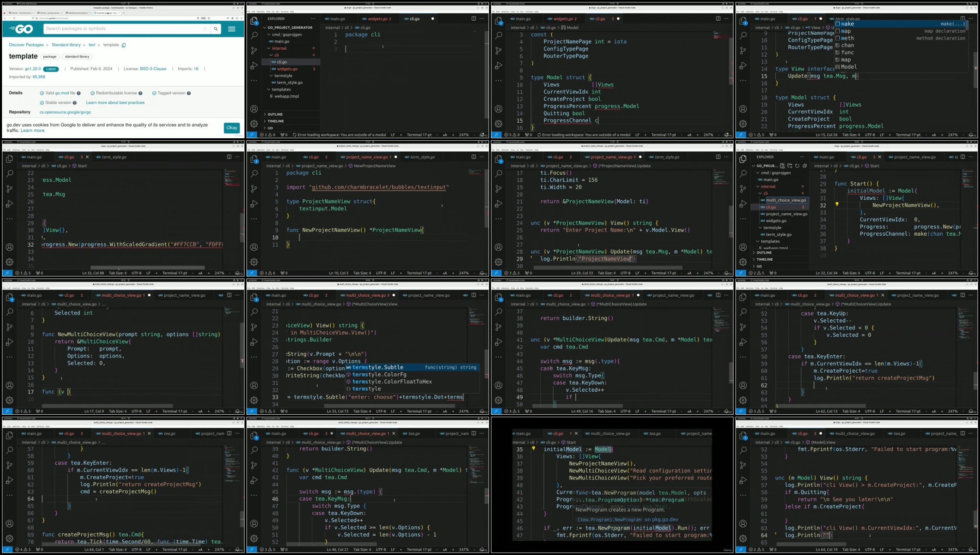Screen dimensions: 980x555
Task: Open Run and Debug beside the GO_PROJECT_GENERATOR explorer
Action: (x=254, y=65)
